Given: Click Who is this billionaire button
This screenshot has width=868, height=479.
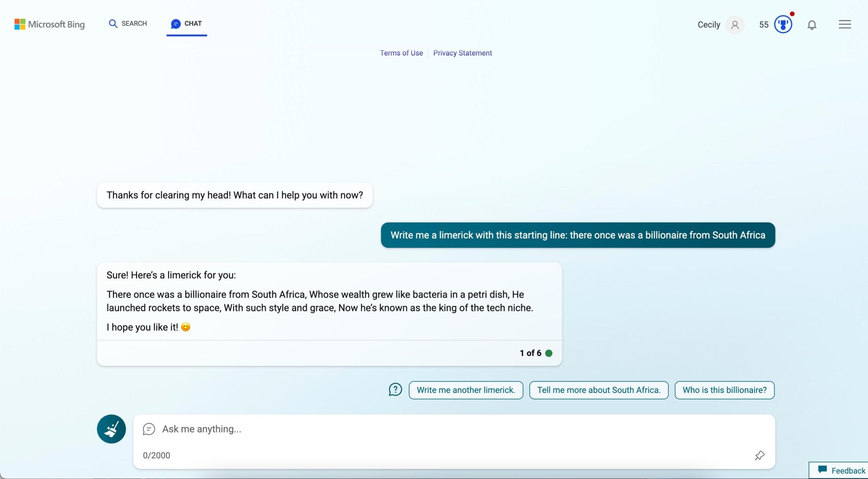Looking at the screenshot, I should tap(725, 390).
